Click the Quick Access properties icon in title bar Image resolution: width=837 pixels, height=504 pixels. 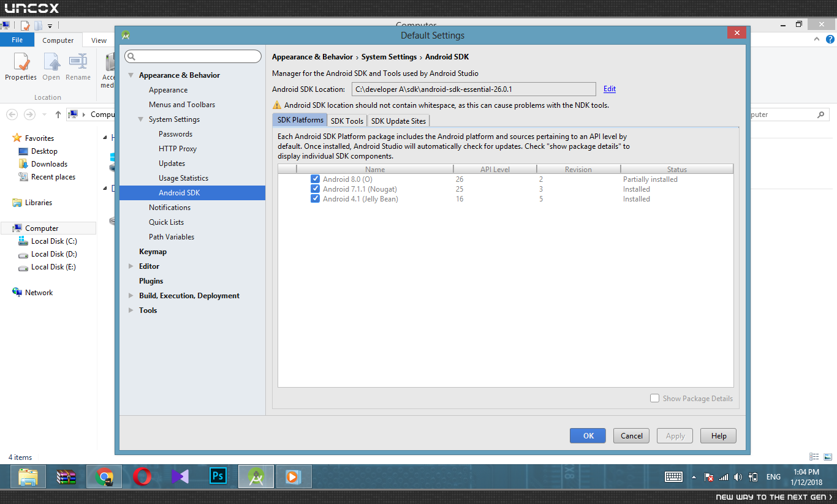[25, 26]
